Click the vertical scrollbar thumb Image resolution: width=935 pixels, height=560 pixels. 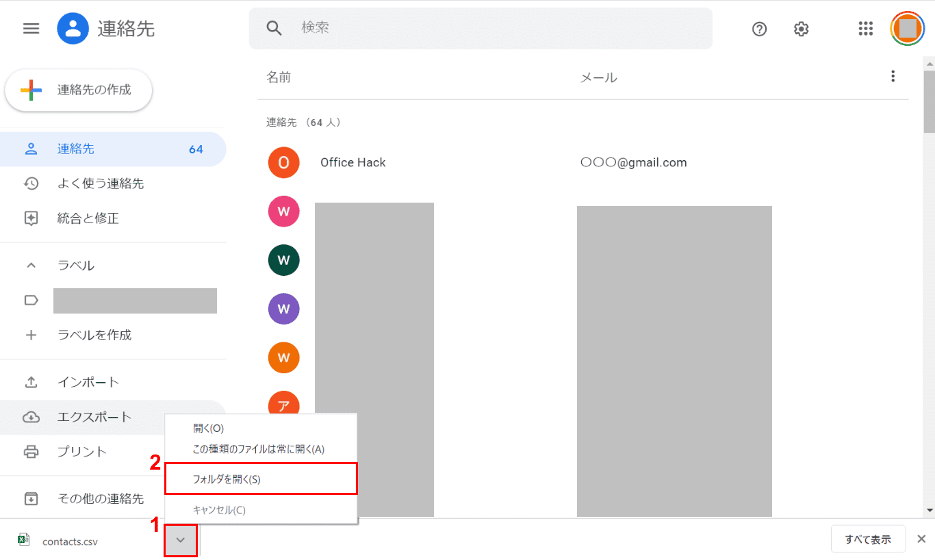point(929,101)
